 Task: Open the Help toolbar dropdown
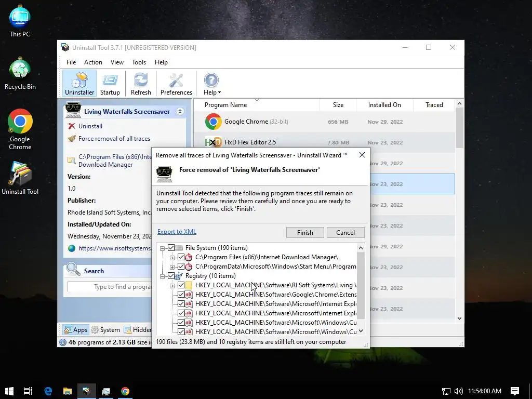[212, 84]
